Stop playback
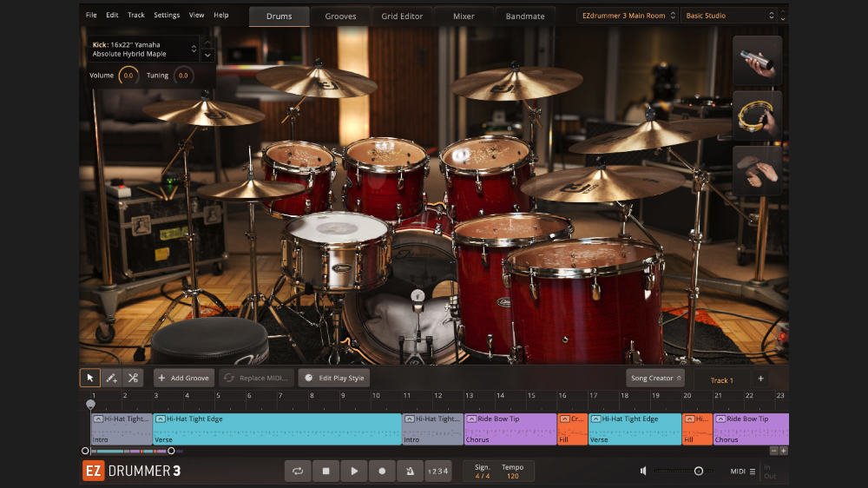The image size is (868, 488). pyautogui.click(x=325, y=471)
